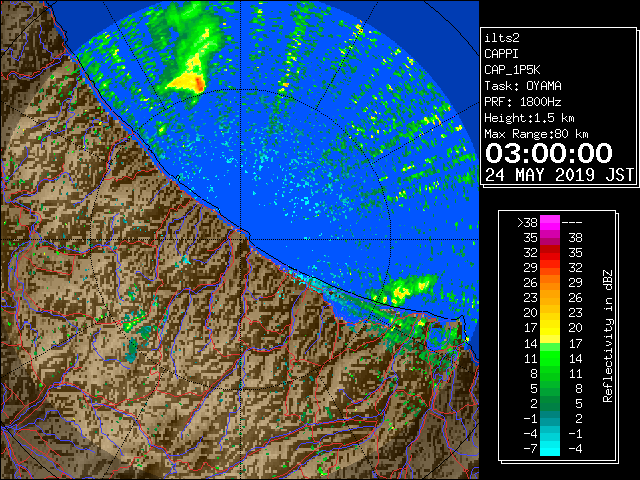
Task: Click the '---' legend entry
Action: pos(572,223)
